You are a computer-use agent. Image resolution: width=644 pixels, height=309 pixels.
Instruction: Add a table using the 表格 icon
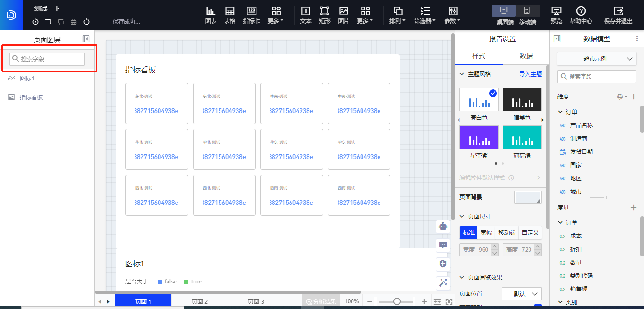tap(229, 15)
